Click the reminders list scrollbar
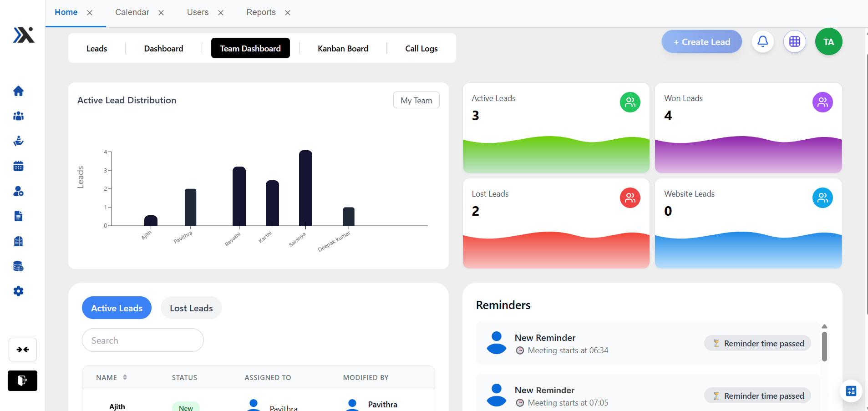The height and width of the screenshot is (411, 868). tap(824, 347)
